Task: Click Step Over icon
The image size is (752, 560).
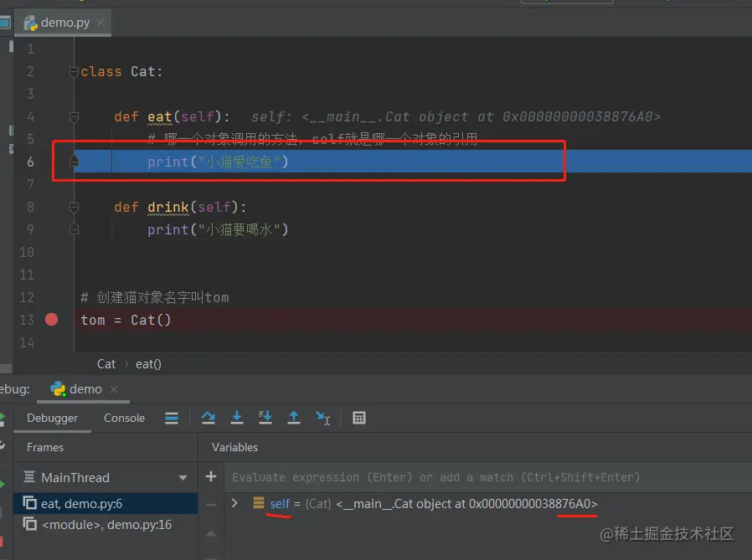Action: coord(209,418)
